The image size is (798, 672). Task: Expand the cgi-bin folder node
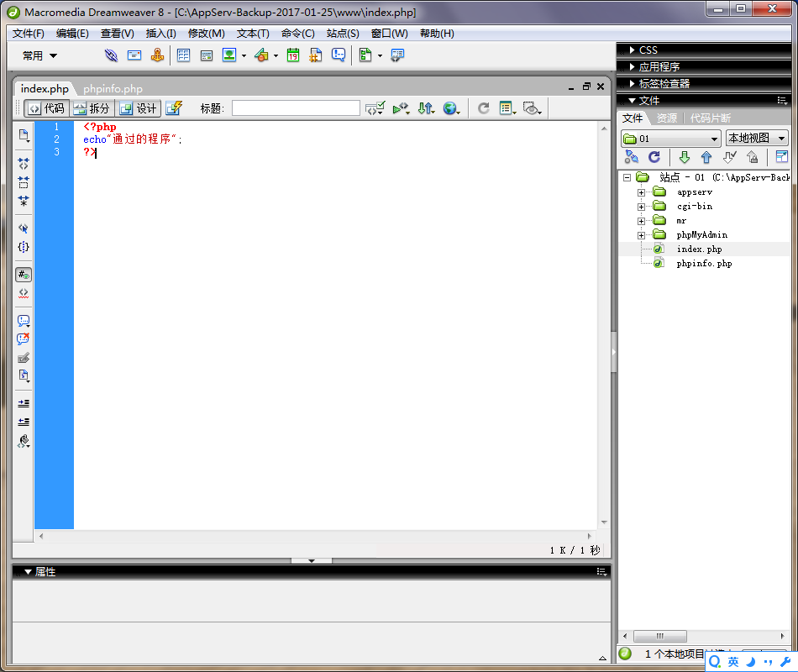tap(641, 207)
